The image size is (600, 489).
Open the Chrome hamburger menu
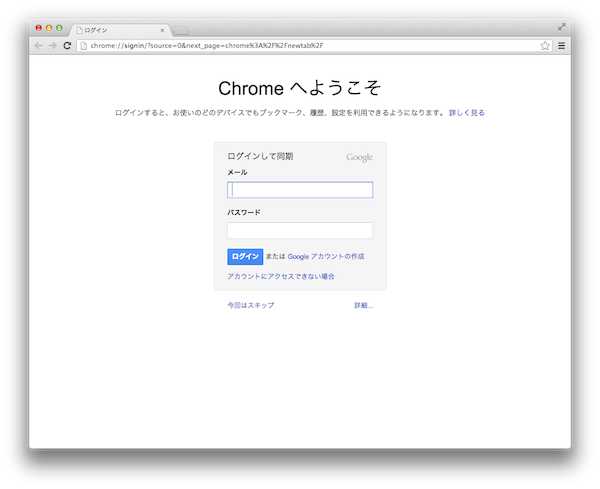pos(561,46)
